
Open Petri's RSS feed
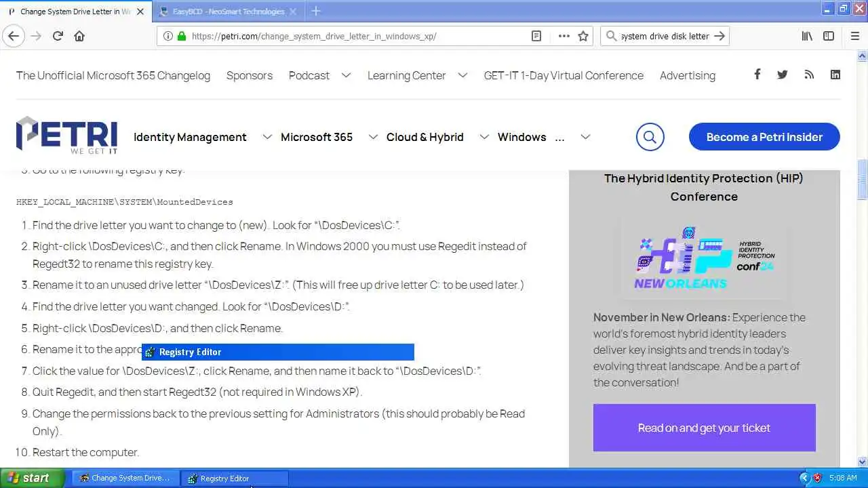(809, 75)
